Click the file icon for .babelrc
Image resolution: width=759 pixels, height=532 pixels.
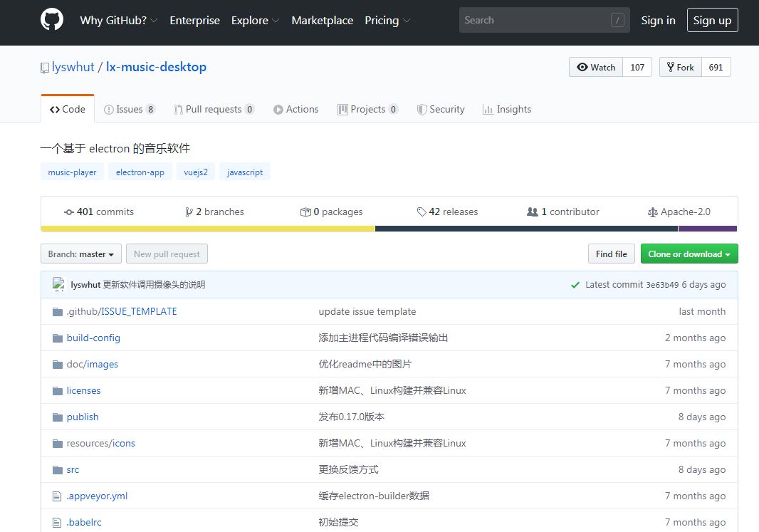pos(57,522)
